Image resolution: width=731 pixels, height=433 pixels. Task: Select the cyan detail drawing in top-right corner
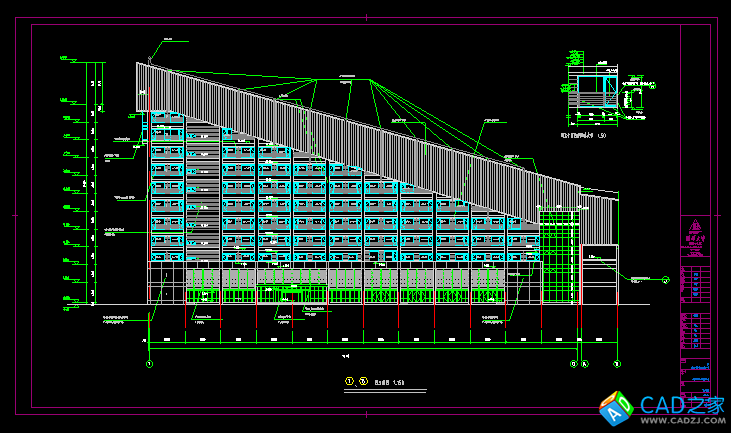pos(593,95)
